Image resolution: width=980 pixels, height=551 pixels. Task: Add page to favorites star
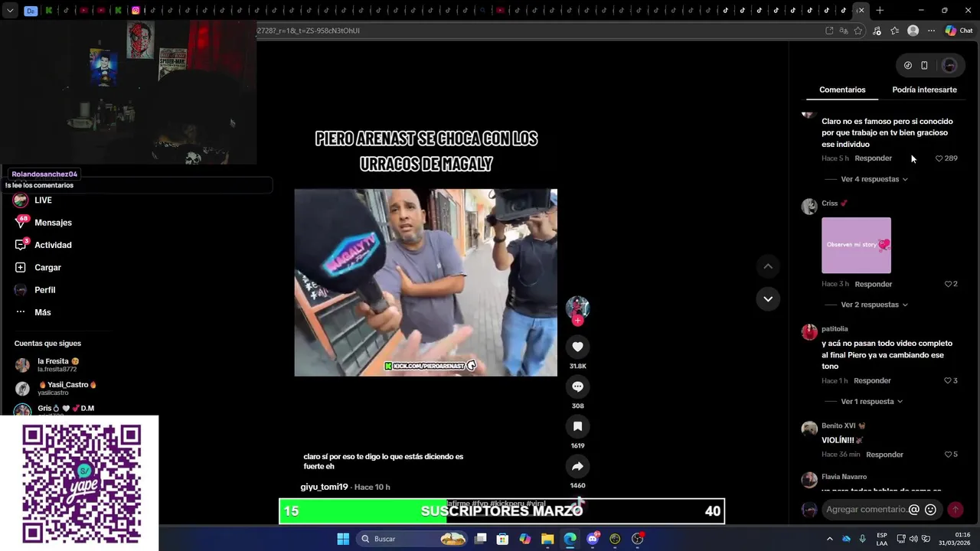pos(858,31)
